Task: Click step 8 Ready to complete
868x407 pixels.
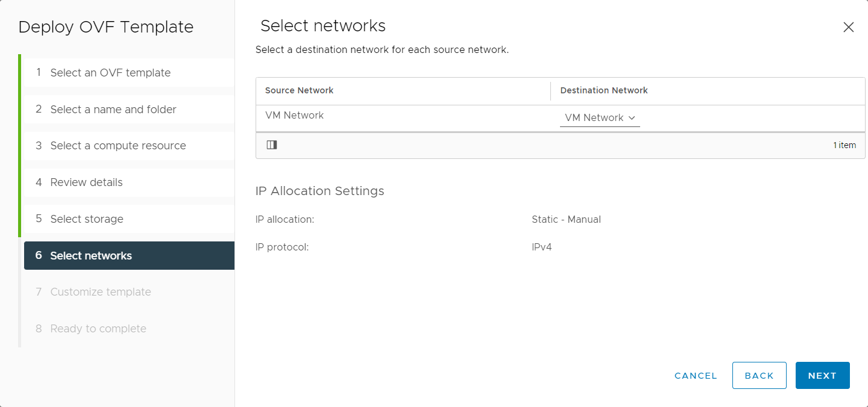Action: (x=128, y=329)
